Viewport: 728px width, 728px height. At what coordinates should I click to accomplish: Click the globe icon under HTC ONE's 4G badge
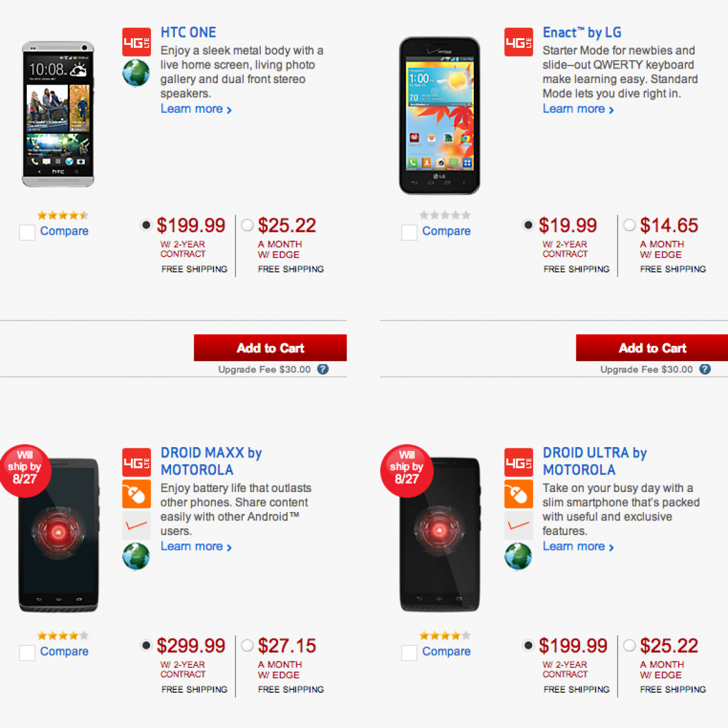pyautogui.click(x=136, y=73)
